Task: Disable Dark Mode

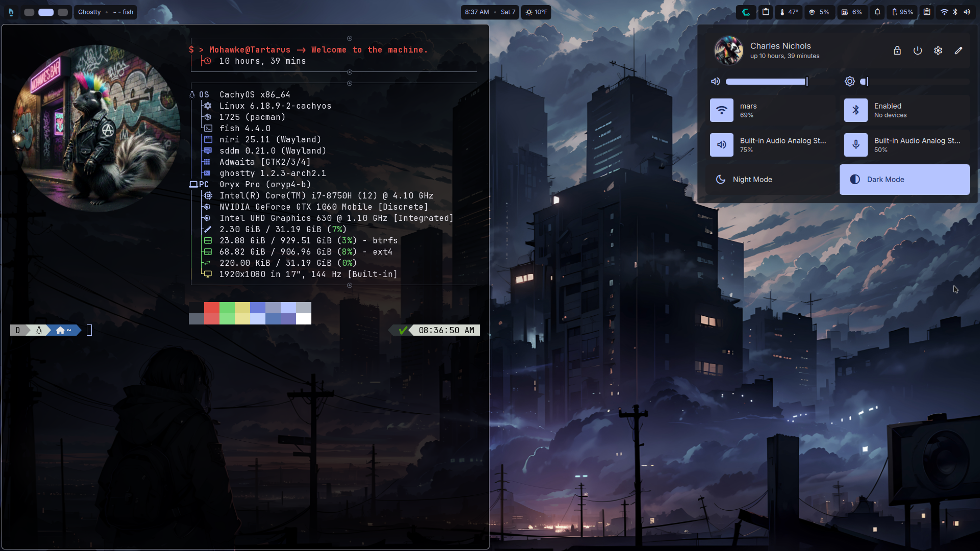Action: click(904, 179)
